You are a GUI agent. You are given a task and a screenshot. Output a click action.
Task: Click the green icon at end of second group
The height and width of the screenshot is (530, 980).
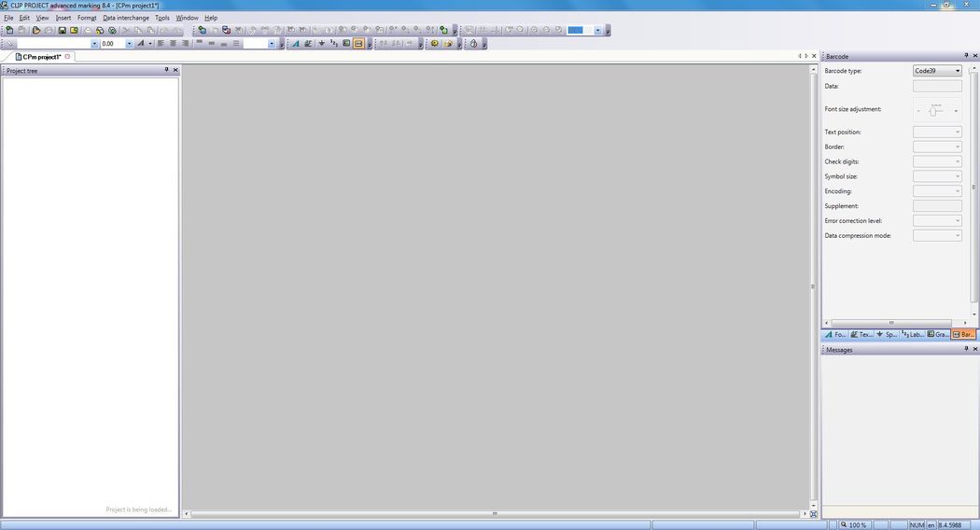click(443, 30)
